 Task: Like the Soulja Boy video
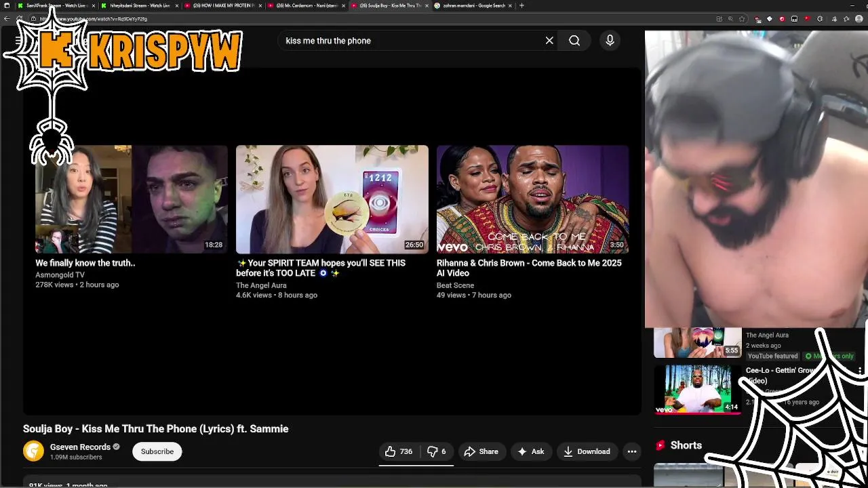399,451
